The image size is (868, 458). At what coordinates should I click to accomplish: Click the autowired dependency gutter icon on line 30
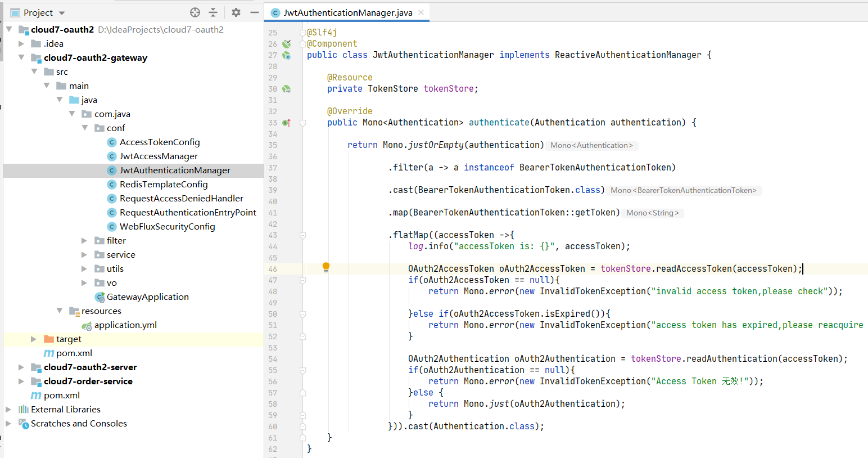[287, 89]
